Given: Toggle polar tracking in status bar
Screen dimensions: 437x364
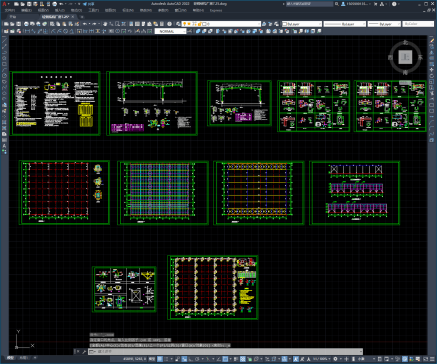Looking at the screenshot, I should coord(197,359).
